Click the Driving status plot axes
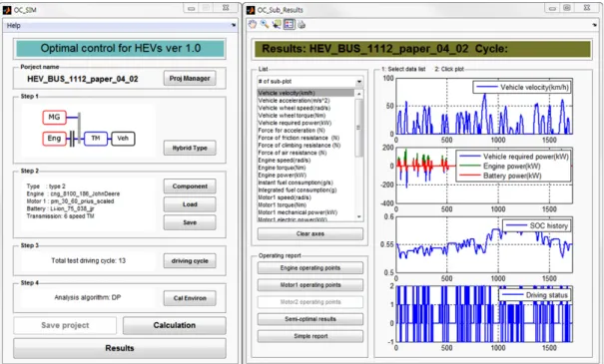 coord(484,314)
